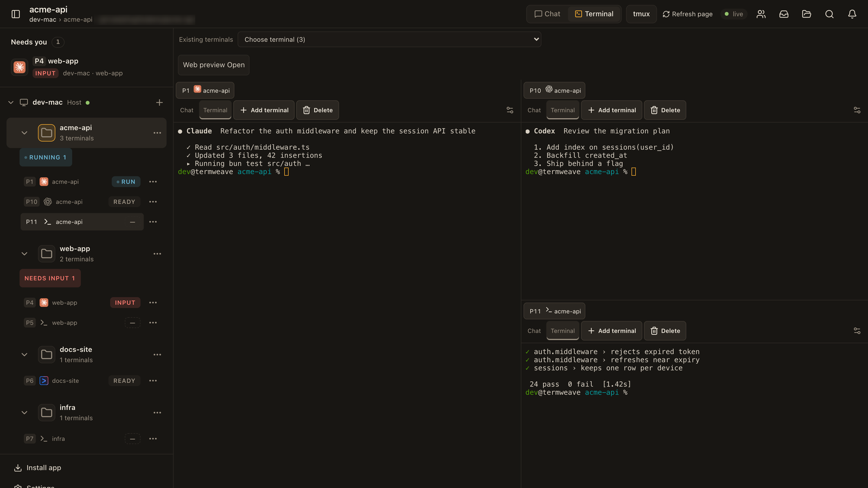Image resolution: width=868 pixels, height=488 pixels.
Task: Open the Choose terminal dropdown
Action: tap(390, 40)
